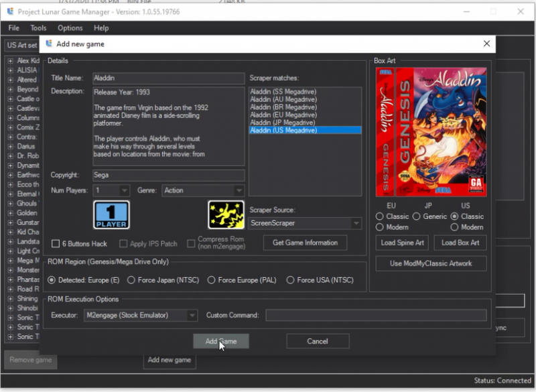Choose US Classic box art style
This screenshot has height=392, width=536.
coord(454,216)
